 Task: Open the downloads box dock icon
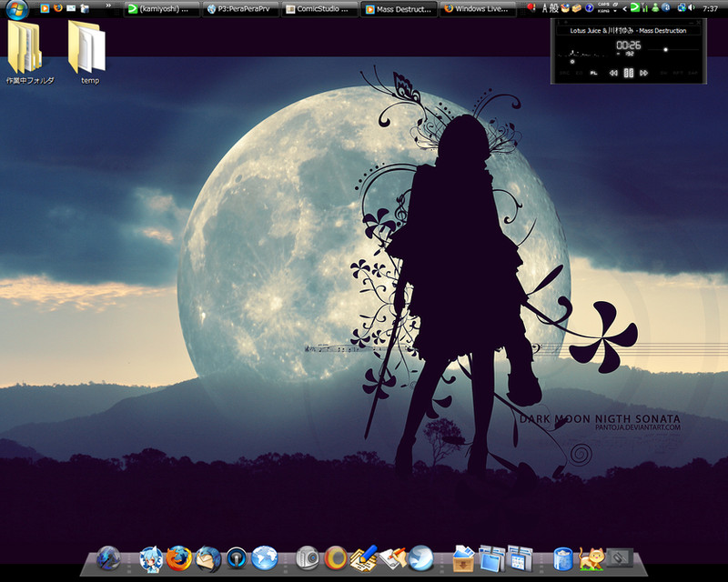[463, 558]
